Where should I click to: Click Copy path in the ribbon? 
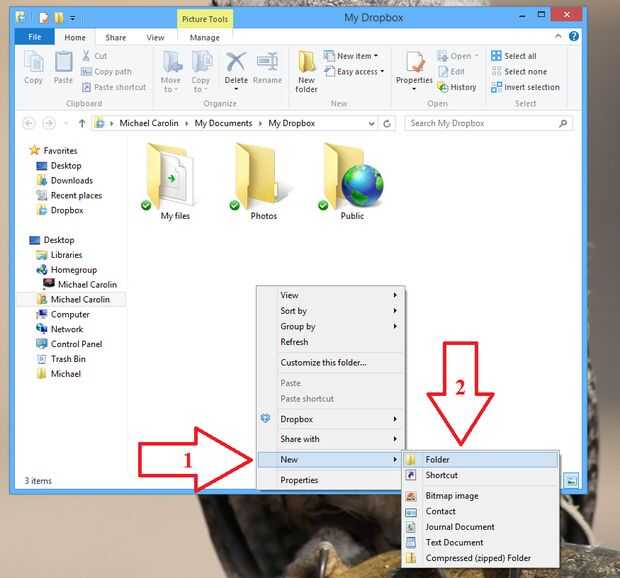point(106,72)
